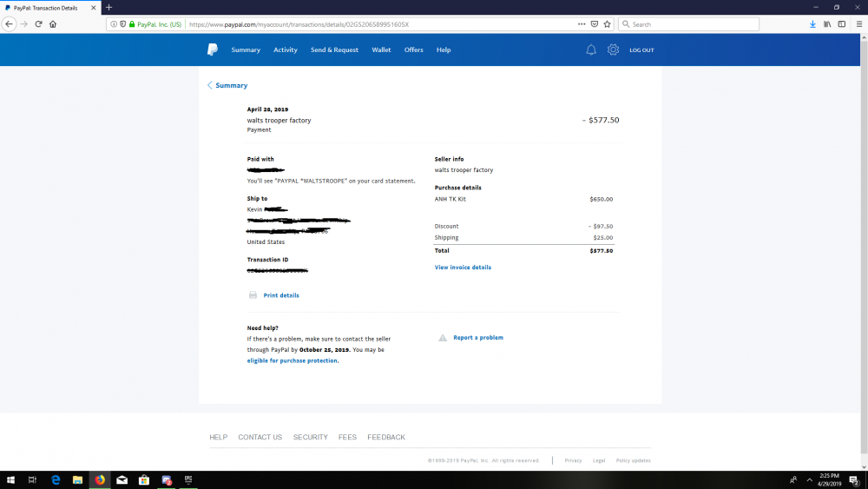Toggle Firefox sidebar icon

point(841,23)
